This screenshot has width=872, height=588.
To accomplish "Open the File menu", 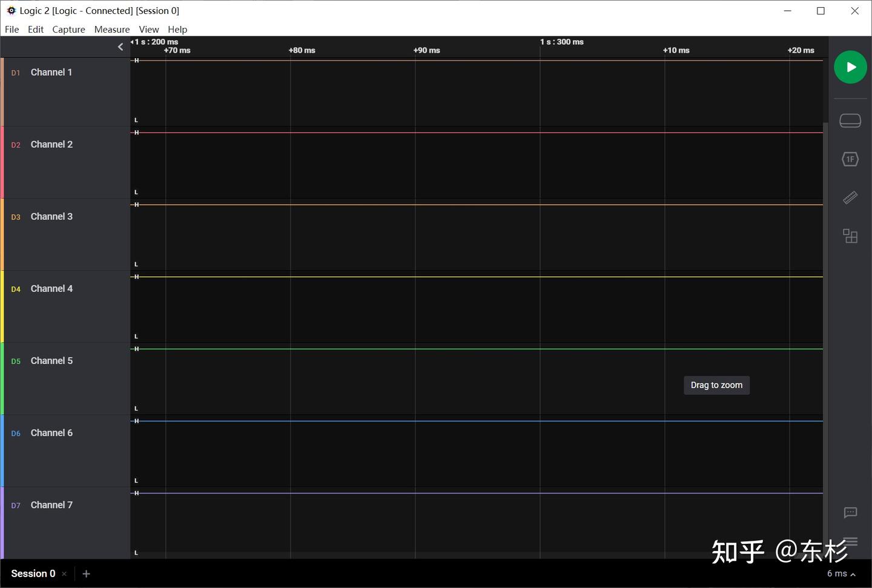I will [x=12, y=29].
